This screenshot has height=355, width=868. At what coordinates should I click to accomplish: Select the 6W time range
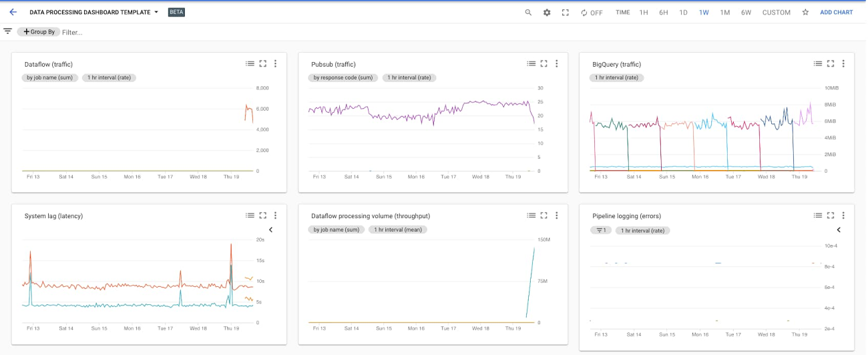746,13
